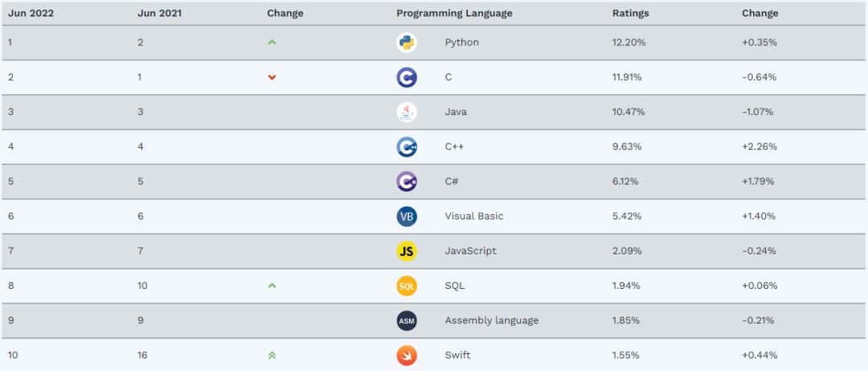Click the dark ASM Assembly icon

coord(407,320)
